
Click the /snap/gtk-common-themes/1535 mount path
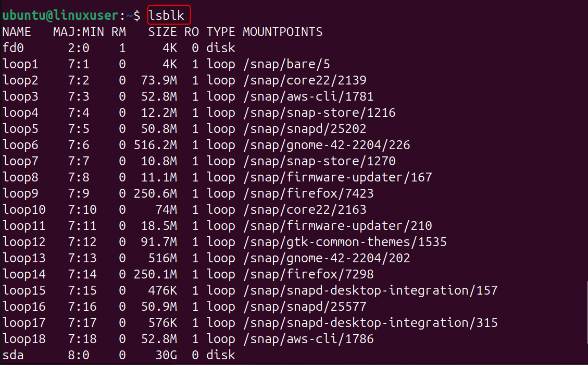pos(344,242)
